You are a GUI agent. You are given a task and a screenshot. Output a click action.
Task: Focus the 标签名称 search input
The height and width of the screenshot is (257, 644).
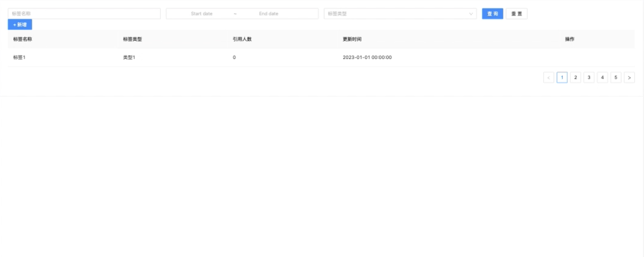click(x=84, y=14)
